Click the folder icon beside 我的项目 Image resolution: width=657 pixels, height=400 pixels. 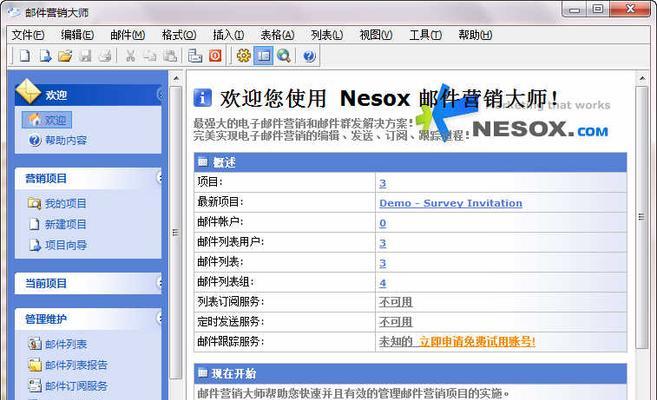[34, 203]
